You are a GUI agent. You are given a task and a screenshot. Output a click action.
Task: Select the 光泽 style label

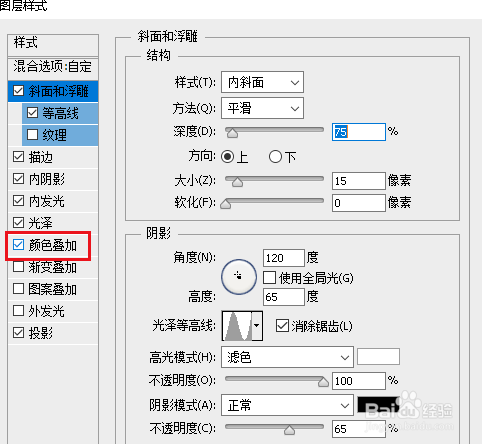tap(41, 223)
